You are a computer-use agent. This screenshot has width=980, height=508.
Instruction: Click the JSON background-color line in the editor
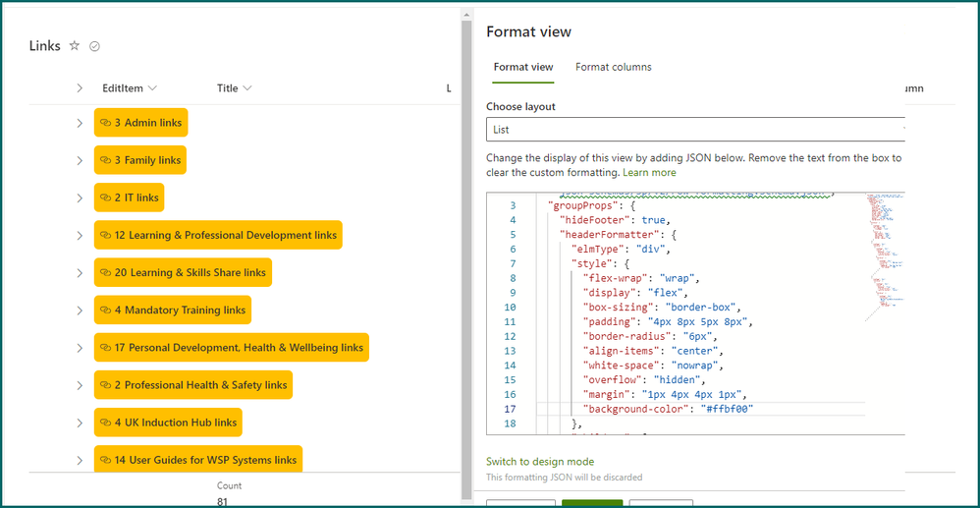(668, 409)
